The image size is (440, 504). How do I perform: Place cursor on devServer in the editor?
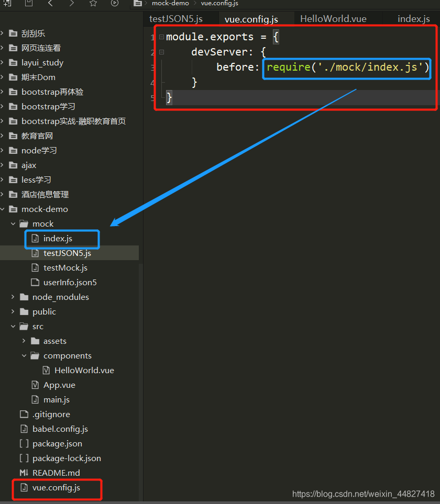click(219, 52)
